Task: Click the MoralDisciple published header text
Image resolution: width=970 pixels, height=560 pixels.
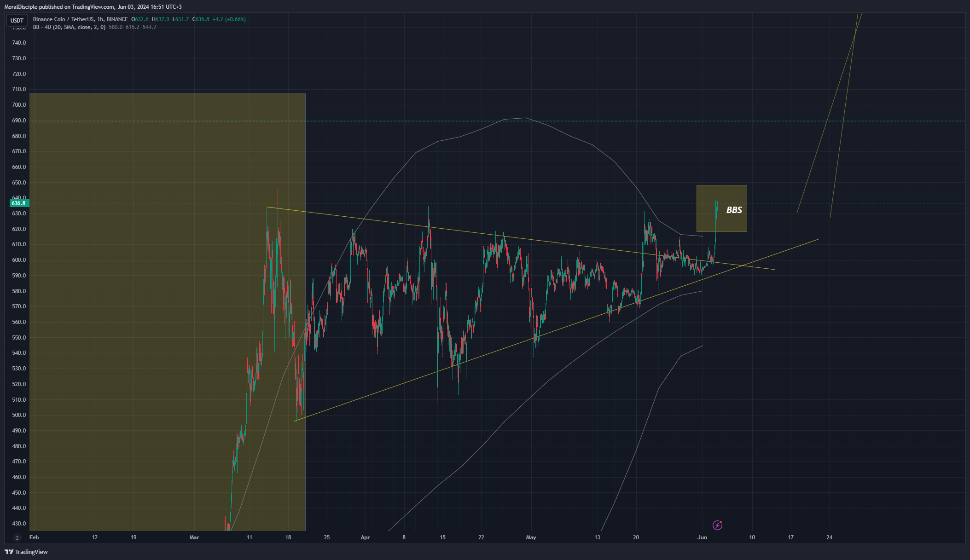Action: (x=93, y=7)
